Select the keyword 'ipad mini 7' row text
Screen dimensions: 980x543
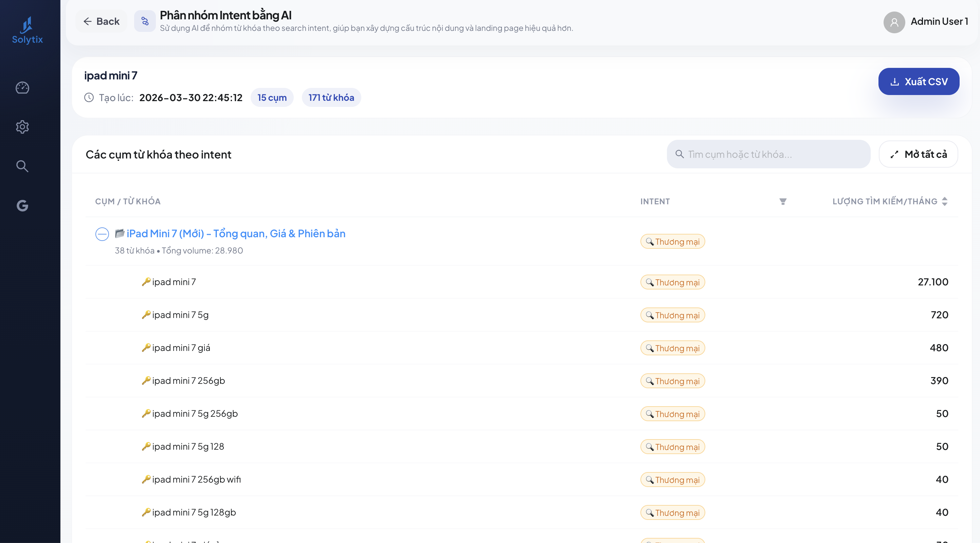pyautogui.click(x=174, y=282)
